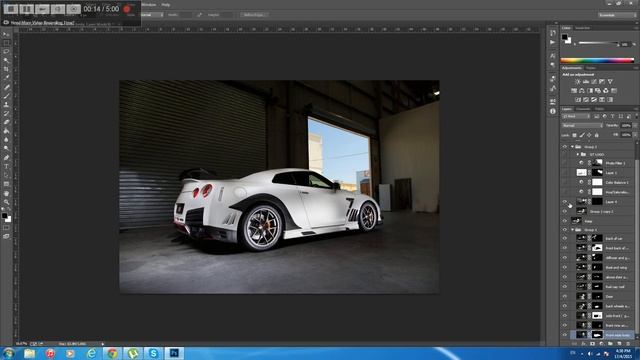Open the Info panel icon
The width and height of the screenshot is (640, 360).
pyautogui.click(x=553, y=111)
